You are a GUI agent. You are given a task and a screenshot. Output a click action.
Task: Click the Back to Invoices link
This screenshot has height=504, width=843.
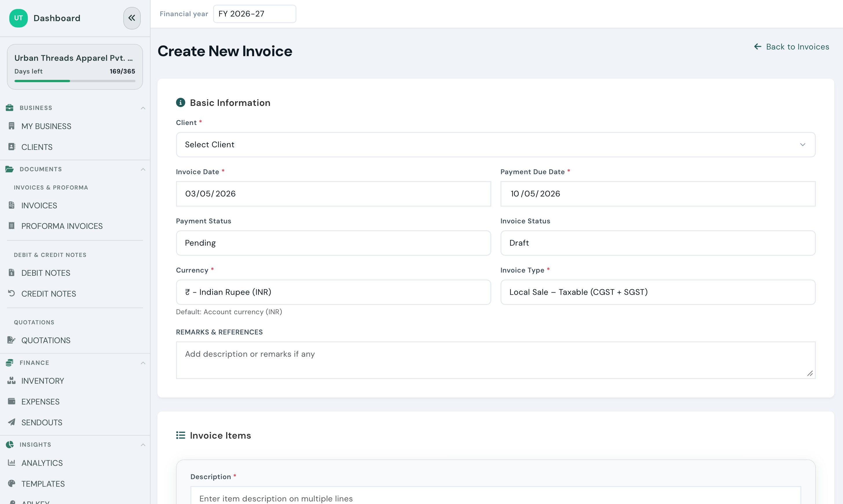tap(792, 47)
